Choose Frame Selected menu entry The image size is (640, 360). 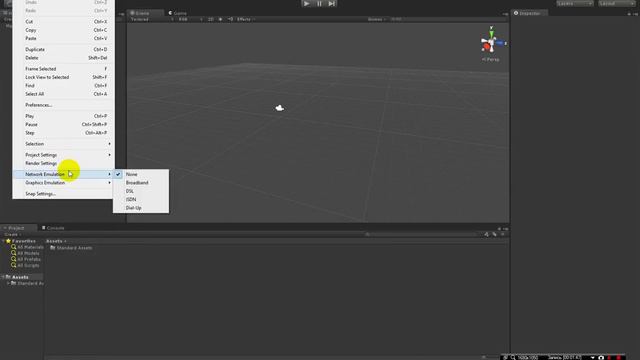63,69
